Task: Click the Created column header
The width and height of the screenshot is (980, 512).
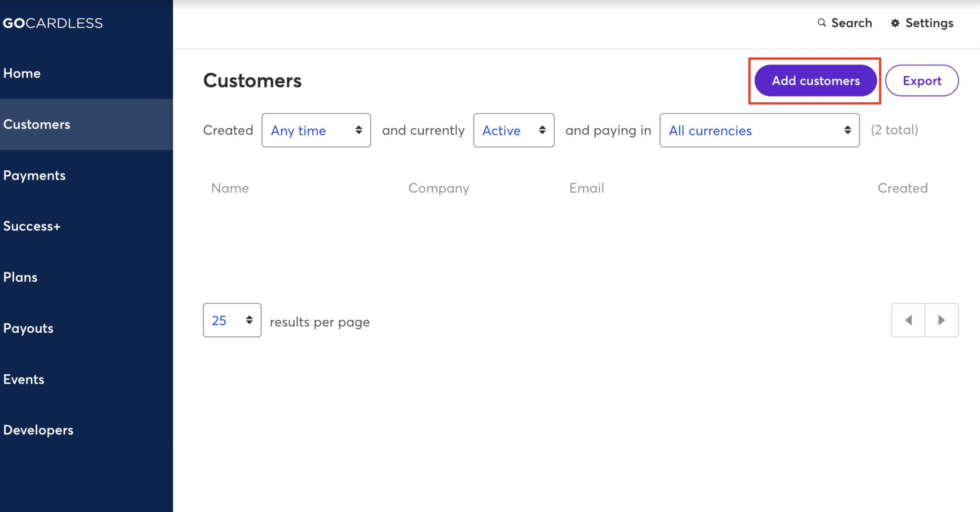Action: [x=902, y=188]
